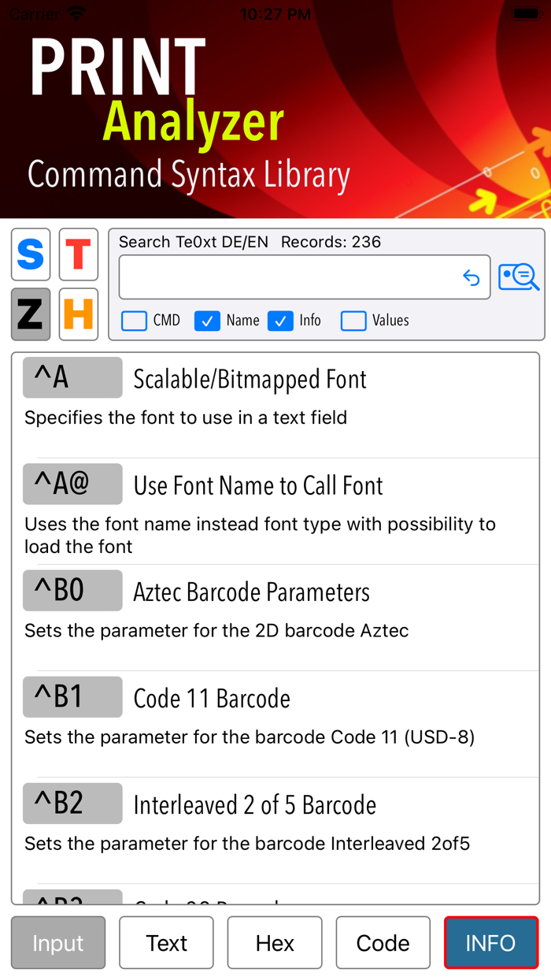Screen dimensions: 551x980
Task: Select the orange H language button
Action: (79, 314)
